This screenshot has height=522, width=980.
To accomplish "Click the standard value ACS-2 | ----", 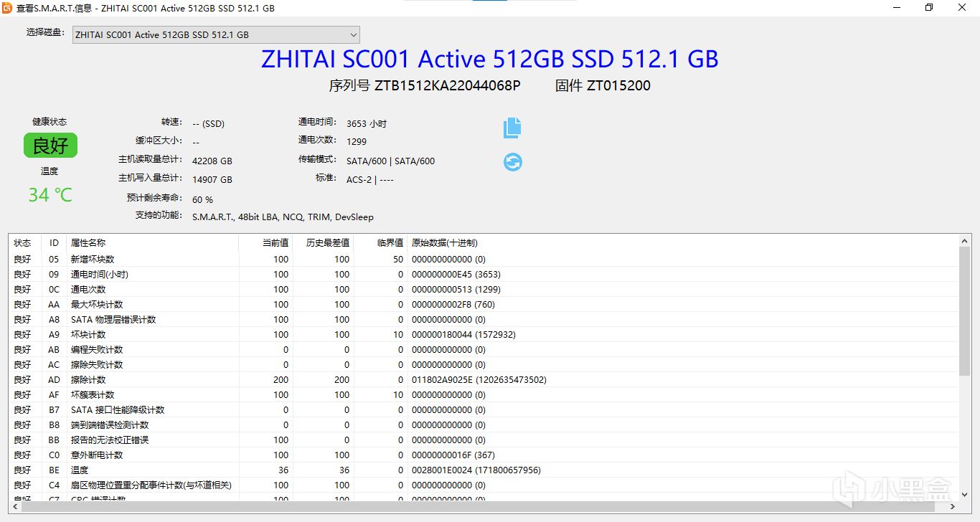I will click(370, 179).
